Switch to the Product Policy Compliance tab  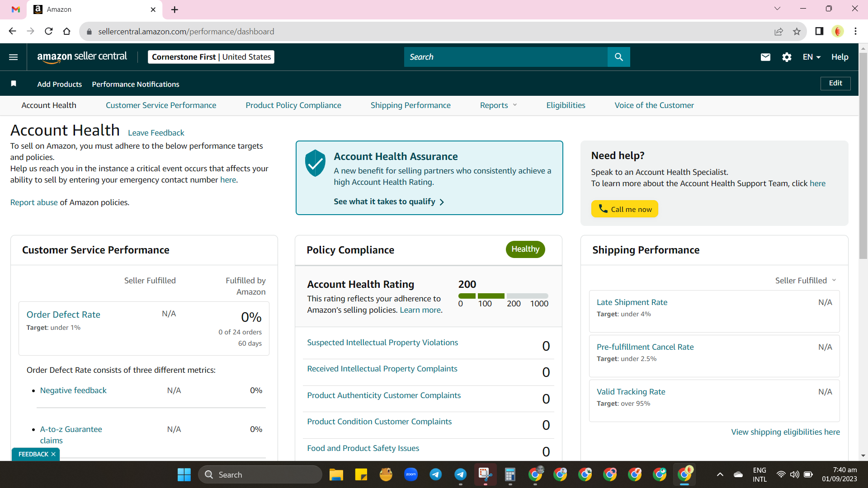click(x=293, y=105)
